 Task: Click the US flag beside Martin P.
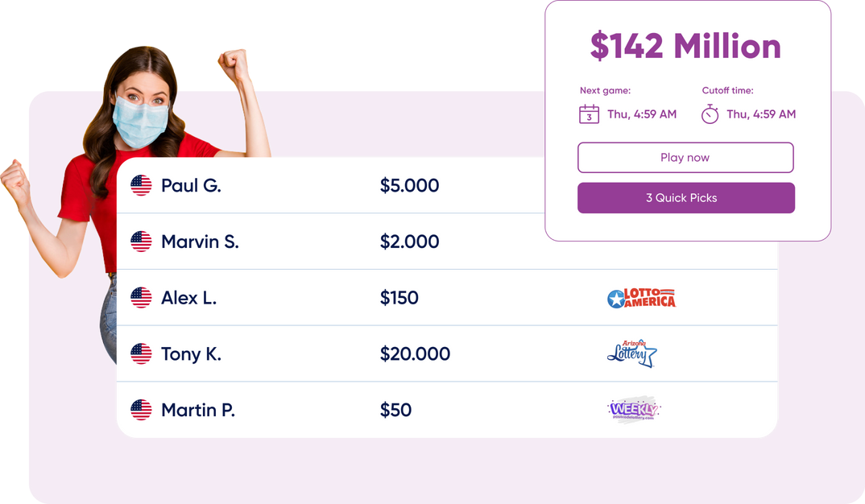pyautogui.click(x=142, y=410)
